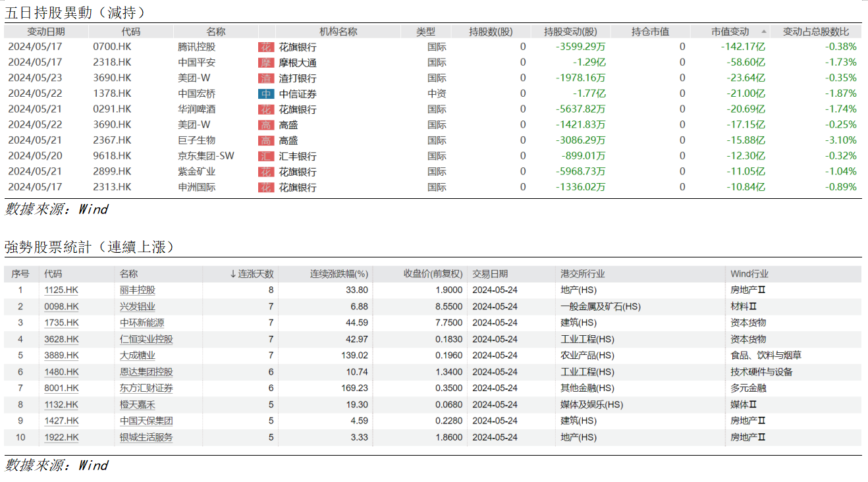Select the 食品、饮料与烟草 industry cell
Viewport: 868px width, 482px height.
[x=766, y=356]
